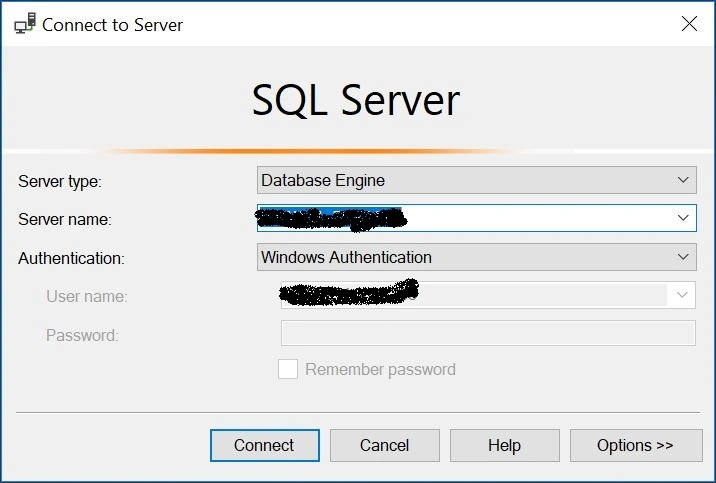Open Help for server connection

coord(505,445)
